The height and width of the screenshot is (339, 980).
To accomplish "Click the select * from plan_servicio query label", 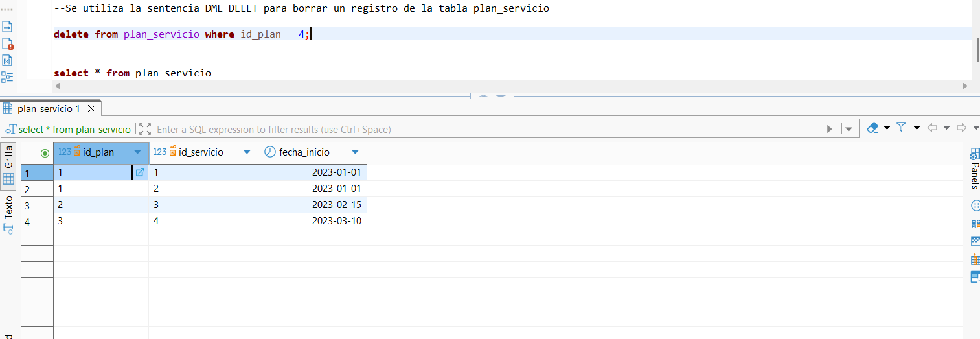I will [74, 129].
